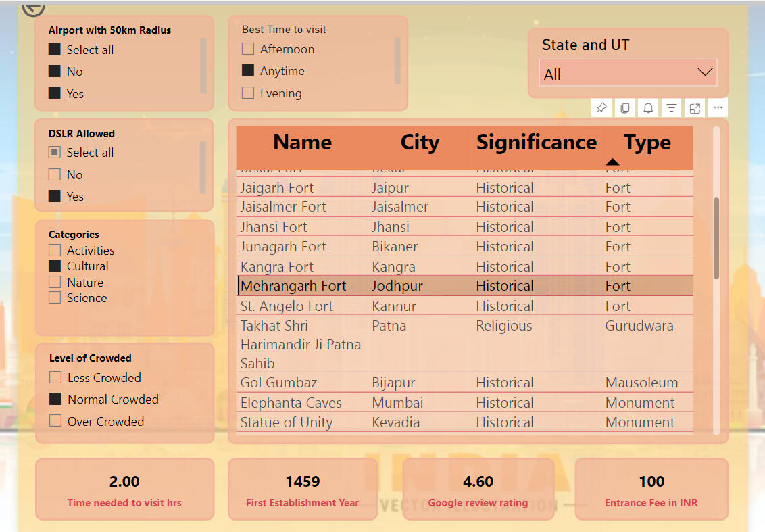
Task: Click the copy visual icon
Action: click(x=625, y=108)
